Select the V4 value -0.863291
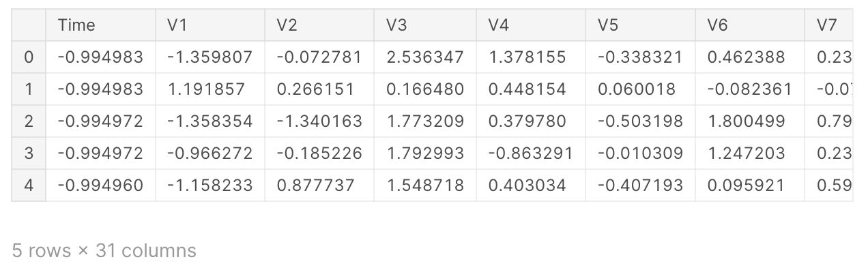The width and height of the screenshot is (868, 266). tap(532, 153)
